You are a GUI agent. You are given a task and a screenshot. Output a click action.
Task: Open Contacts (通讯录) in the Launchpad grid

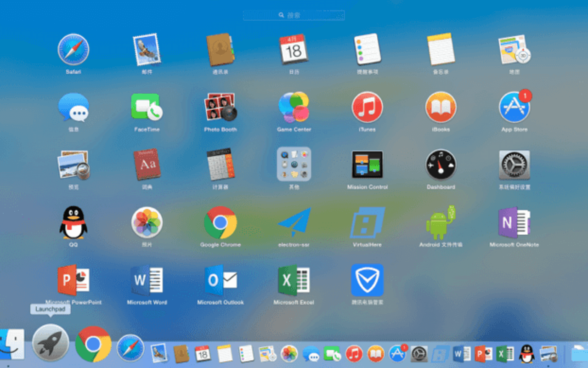[x=220, y=50]
